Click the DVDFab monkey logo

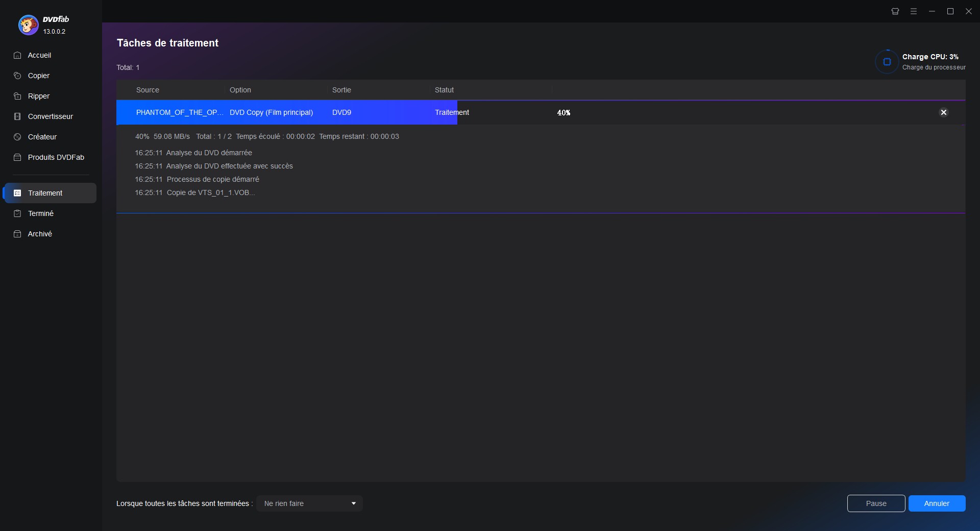(x=28, y=25)
